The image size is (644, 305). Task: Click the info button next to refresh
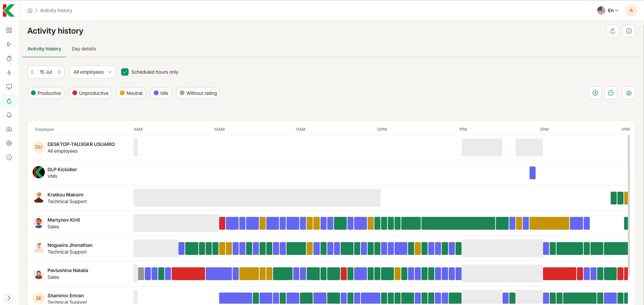[x=629, y=31]
